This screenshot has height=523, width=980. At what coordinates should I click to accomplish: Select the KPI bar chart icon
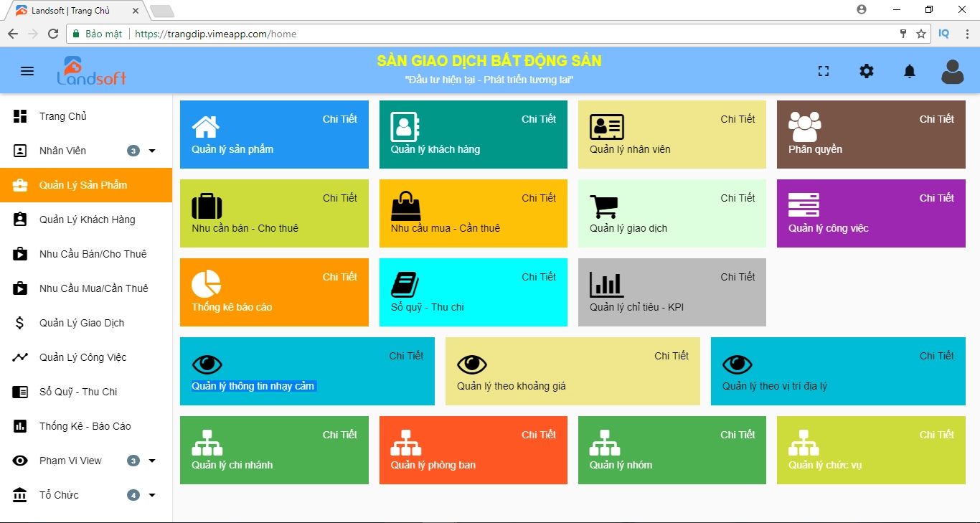606,286
